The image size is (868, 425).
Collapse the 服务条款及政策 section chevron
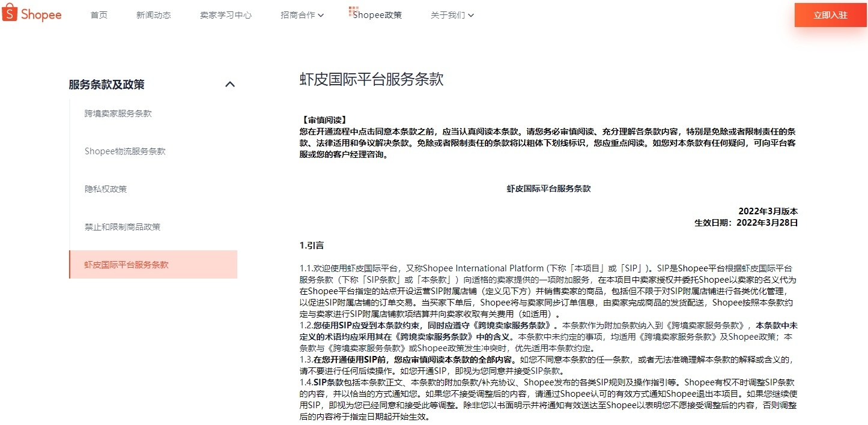pyautogui.click(x=229, y=85)
